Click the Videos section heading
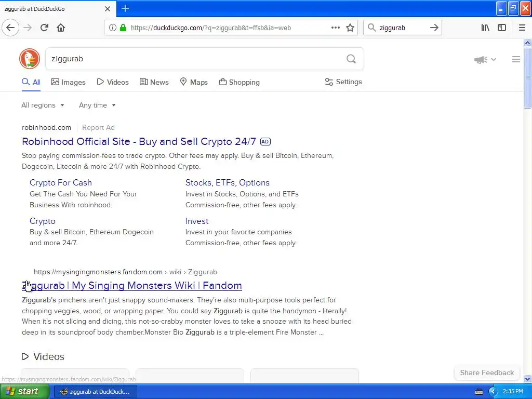This screenshot has height=399, width=532. tap(43, 356)
